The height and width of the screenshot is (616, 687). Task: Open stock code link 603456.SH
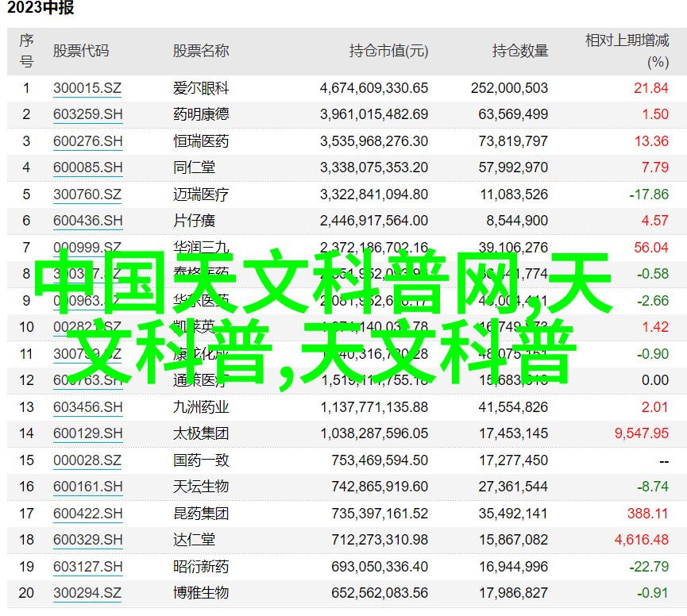point(87,407)
